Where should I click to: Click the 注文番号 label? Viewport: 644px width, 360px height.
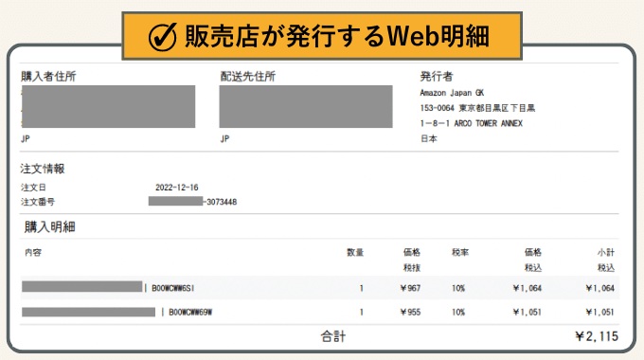point(37,202)
